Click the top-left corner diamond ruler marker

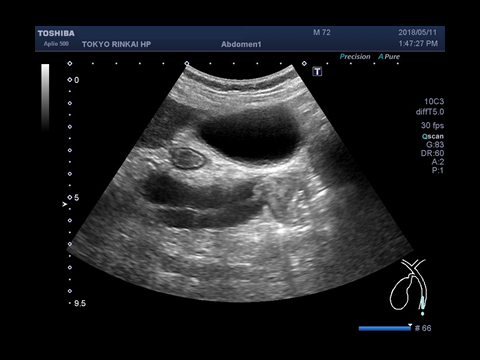70,63
